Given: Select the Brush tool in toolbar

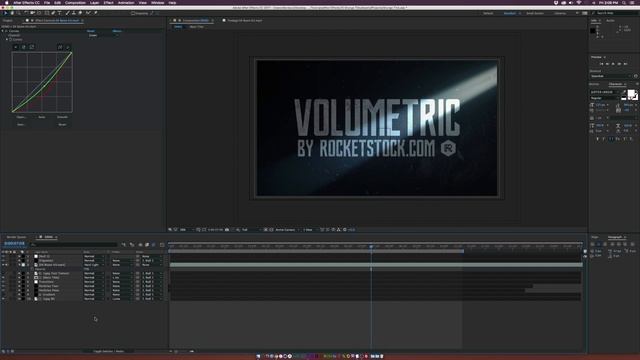Looking at the screenshot, I should click(67, 13).
